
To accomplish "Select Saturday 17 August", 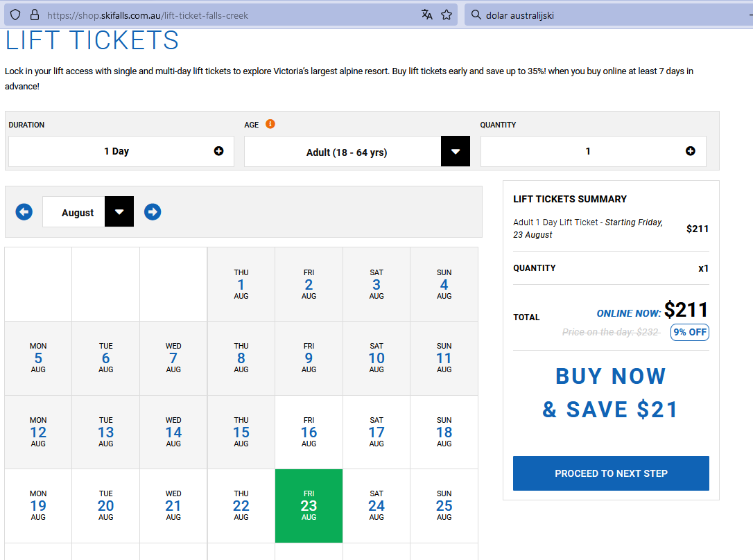I will click(x=376, y=432).
